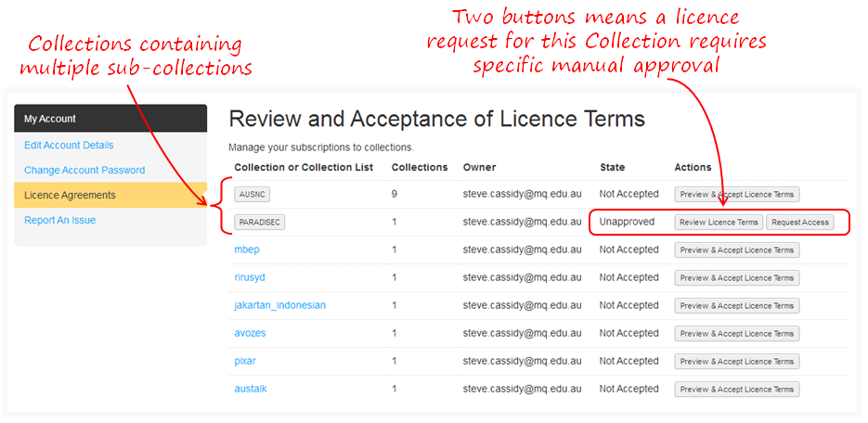Click the Not Accepted state for austalk
Screen dimensions: 868x423
(x=628, y=389)
